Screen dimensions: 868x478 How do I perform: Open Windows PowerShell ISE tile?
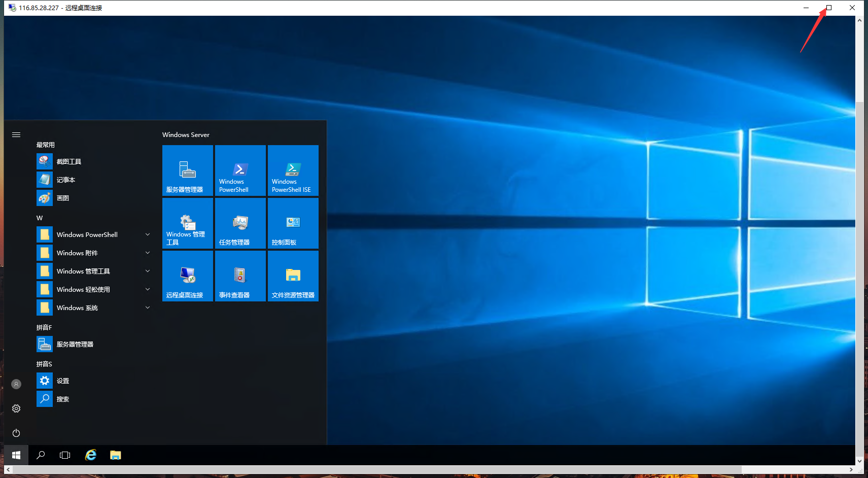293,170
